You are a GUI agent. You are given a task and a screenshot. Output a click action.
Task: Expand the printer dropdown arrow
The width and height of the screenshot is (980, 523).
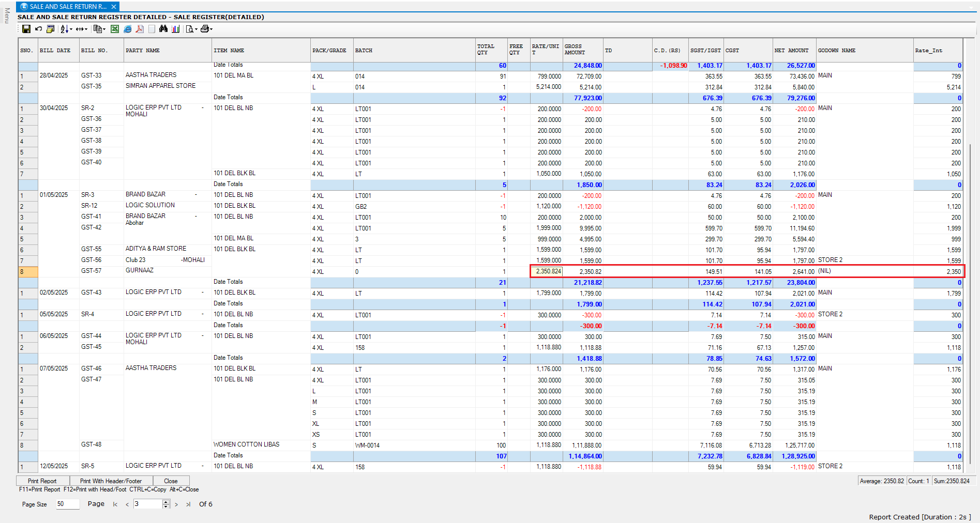pyautogui.click(x=212, y=29)
